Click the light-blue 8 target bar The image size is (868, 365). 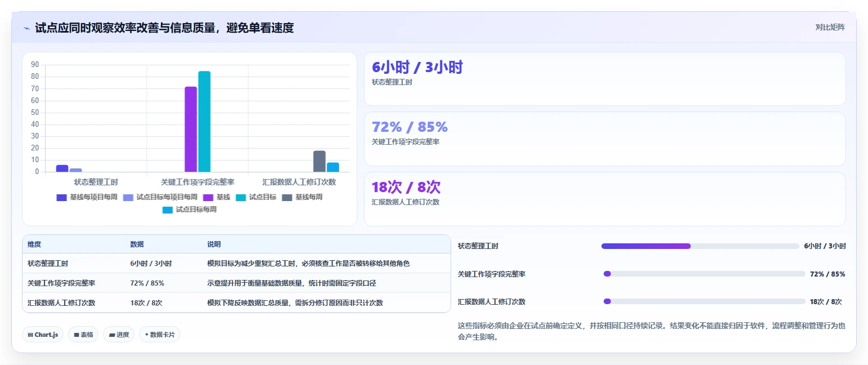coord(333,167)
